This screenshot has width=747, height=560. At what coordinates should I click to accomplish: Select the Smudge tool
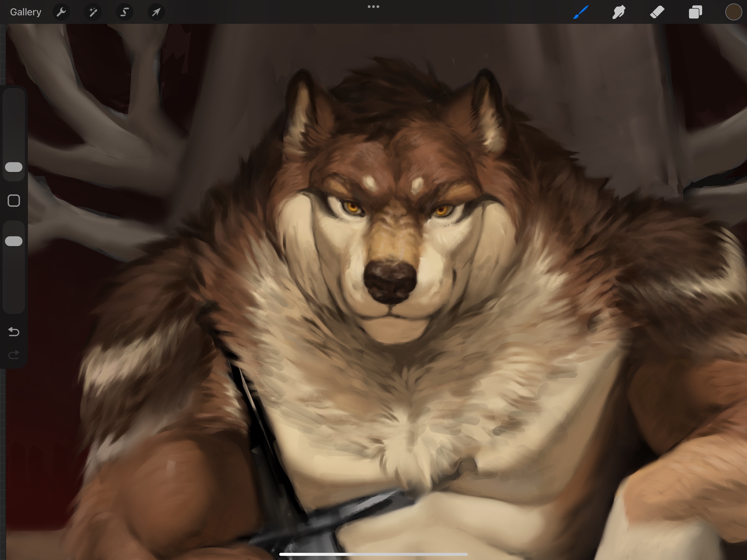[619, 12]
